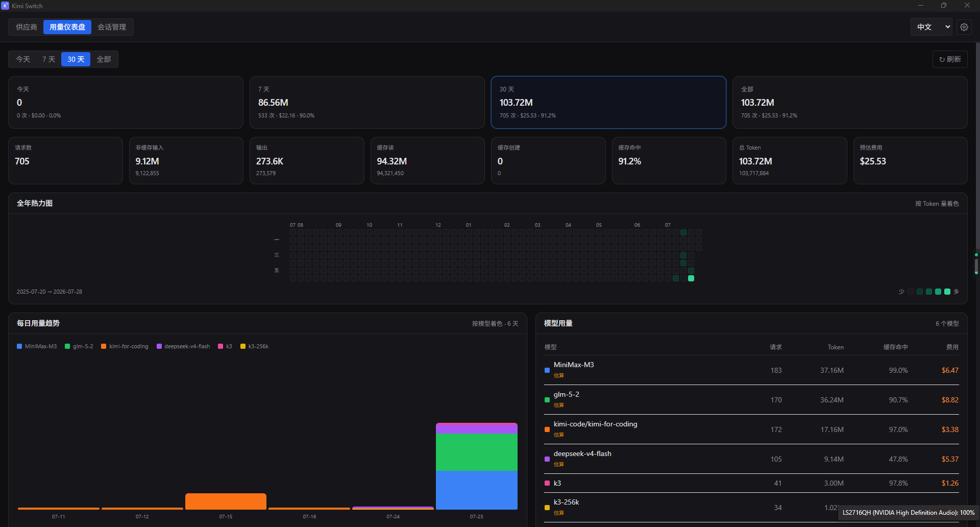Toggle deepseek-v4-flash legend item in trend chart
This screenshot has width=980, height=527.
coord(183,346)
